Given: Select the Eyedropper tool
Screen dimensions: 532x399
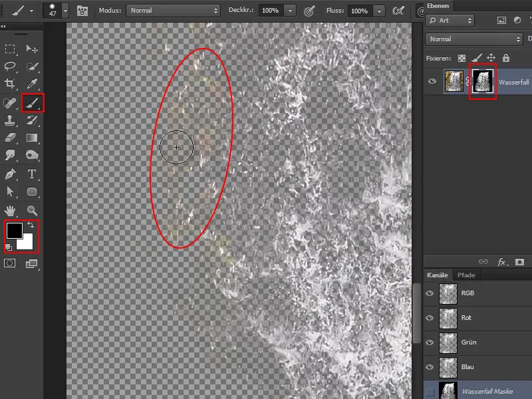Looking at the screenshot, I should click(32, 84).
